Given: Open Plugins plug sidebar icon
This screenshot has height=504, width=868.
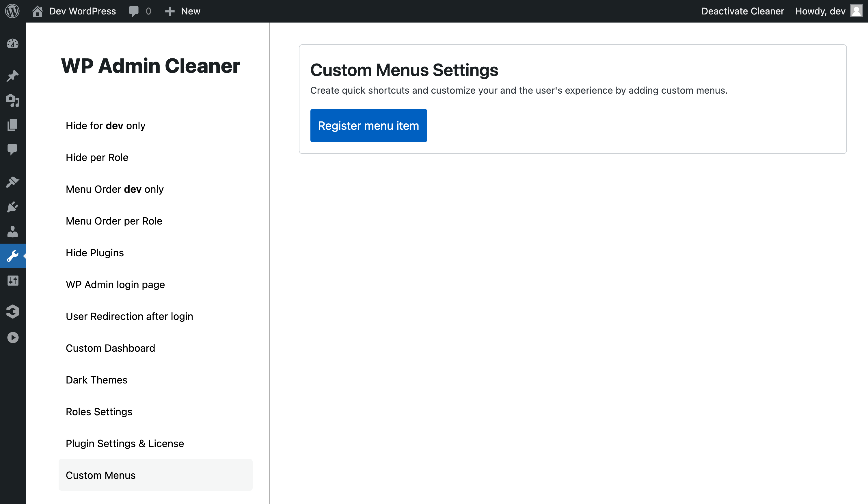Looking at the screenshot, I should [x=13, y=207].
